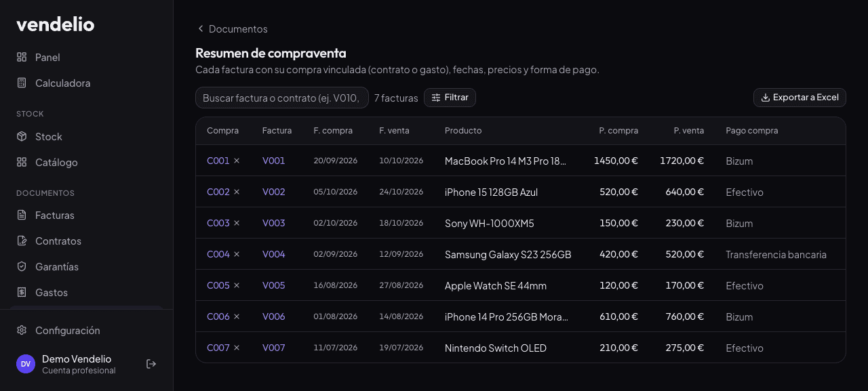Open purchase link C004

pos(218,254)
